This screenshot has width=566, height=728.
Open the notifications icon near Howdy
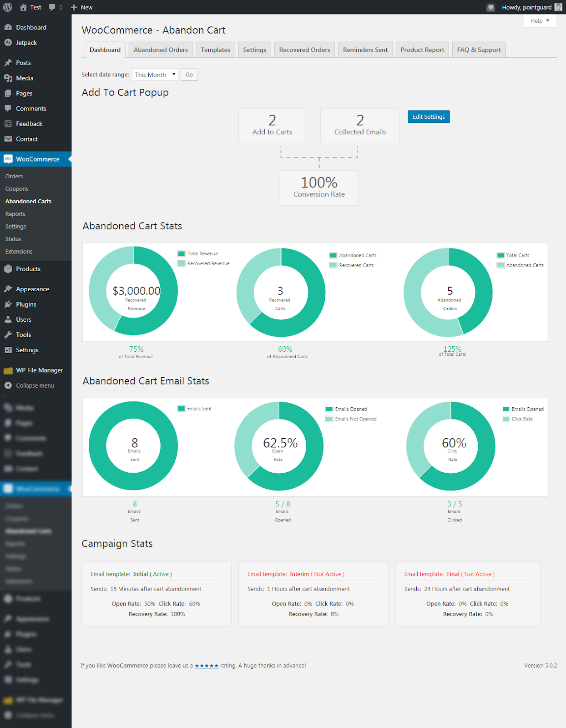tap(490, 7)
